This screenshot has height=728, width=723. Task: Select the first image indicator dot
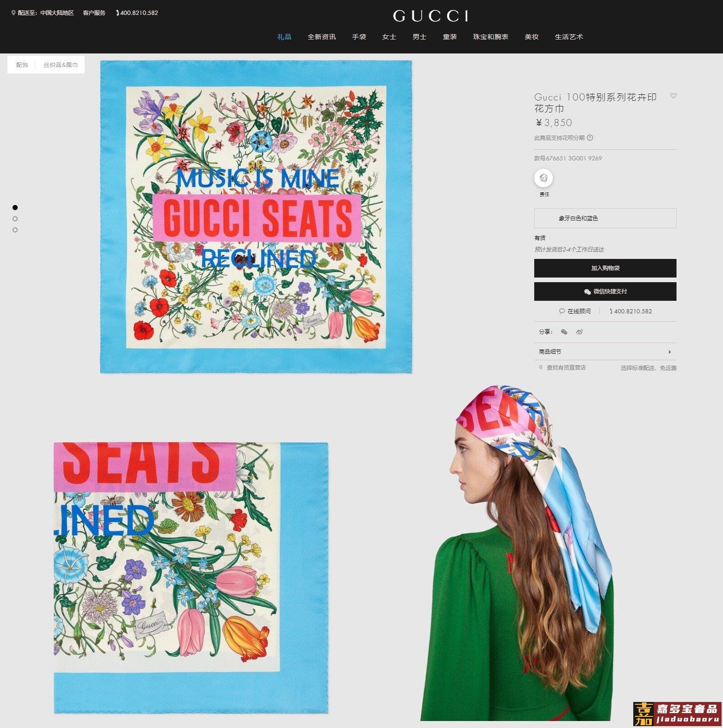[15, 207]
